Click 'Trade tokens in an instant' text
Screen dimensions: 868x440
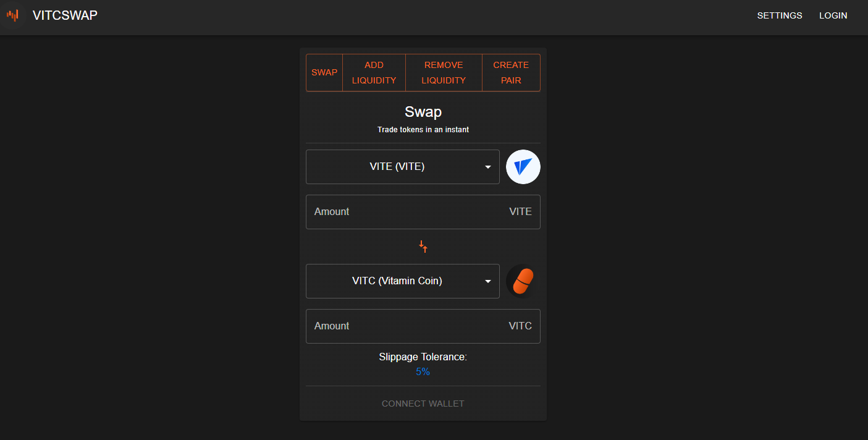click(x=423, y=130)
